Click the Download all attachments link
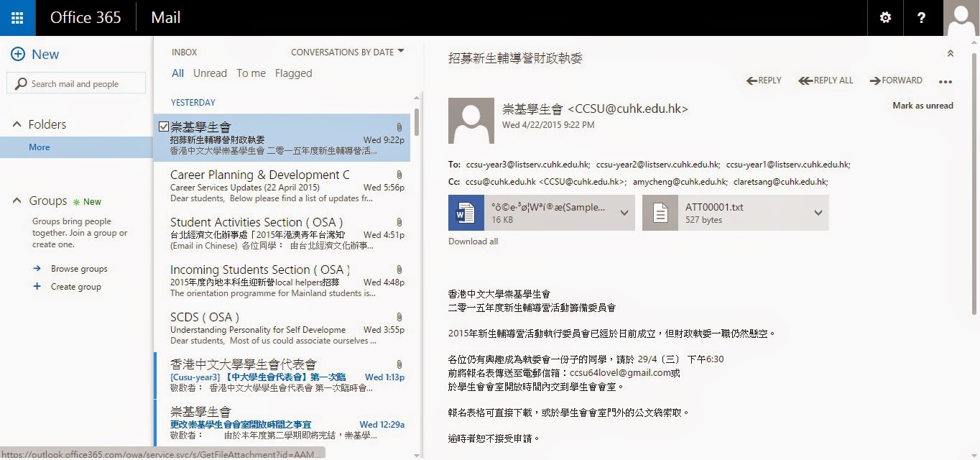Screen dimensions: 980x460 tap(473, 241)
